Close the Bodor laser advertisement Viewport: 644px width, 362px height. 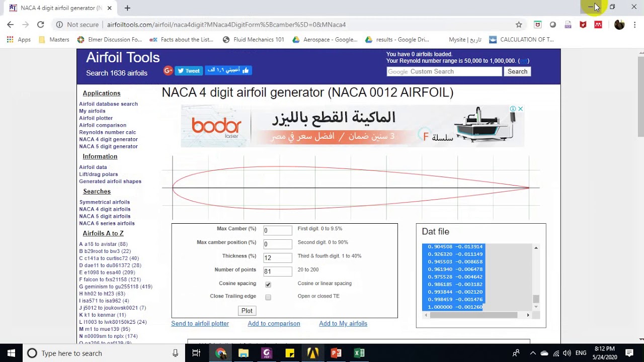click(x=521, y=109)
